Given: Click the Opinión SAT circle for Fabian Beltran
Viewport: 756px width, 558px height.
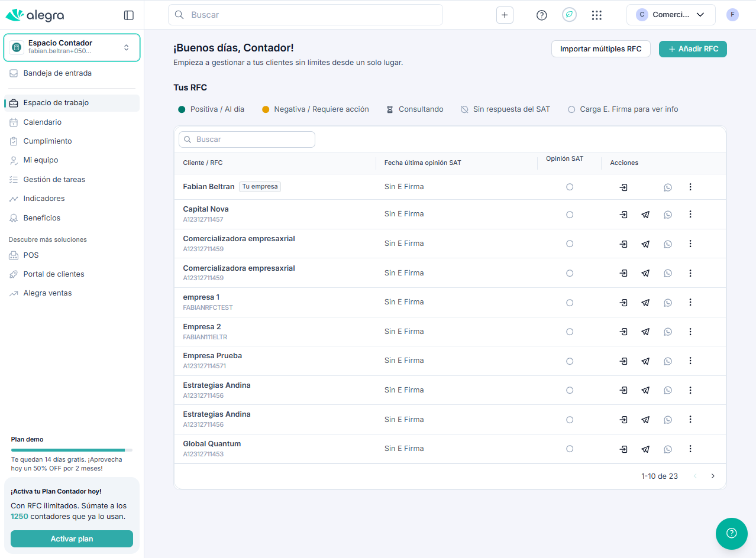Looking at the screenshot, I should point(570,187).
